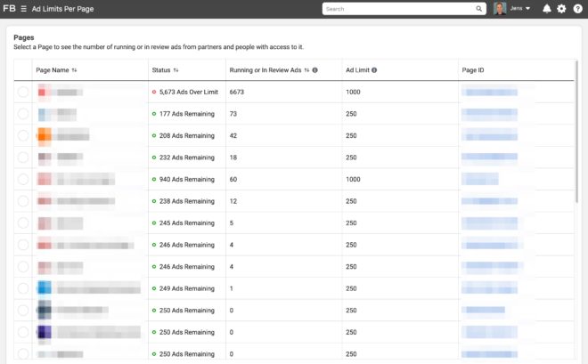This screenshot has height=364, width=588.
Task: Select the page with 245 Ads Remaining
Action: point(23,222)
